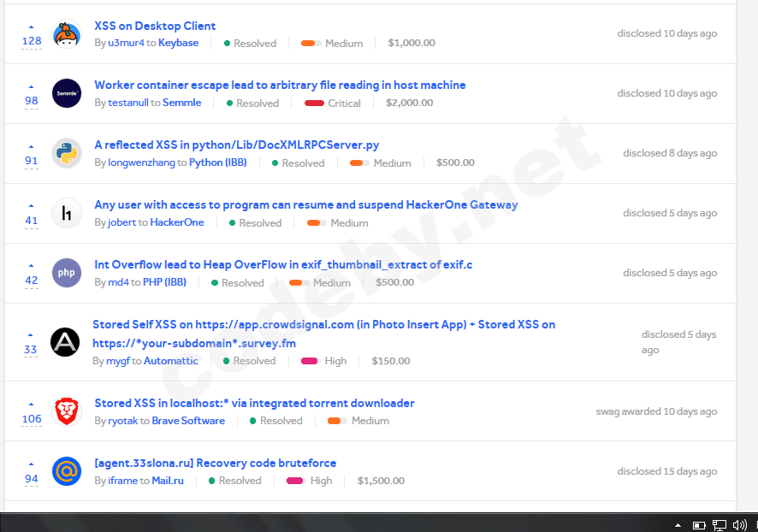Upvote the Brave torrent downloader XSS report
Image resolution: width=758 pixels, height=532 pixels.
[x=32, y=404]
